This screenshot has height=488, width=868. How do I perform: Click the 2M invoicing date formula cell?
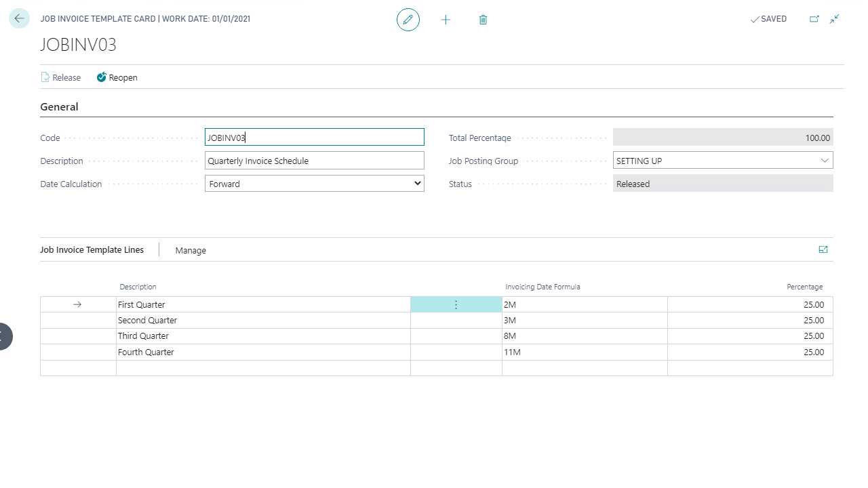coord(585,305)
